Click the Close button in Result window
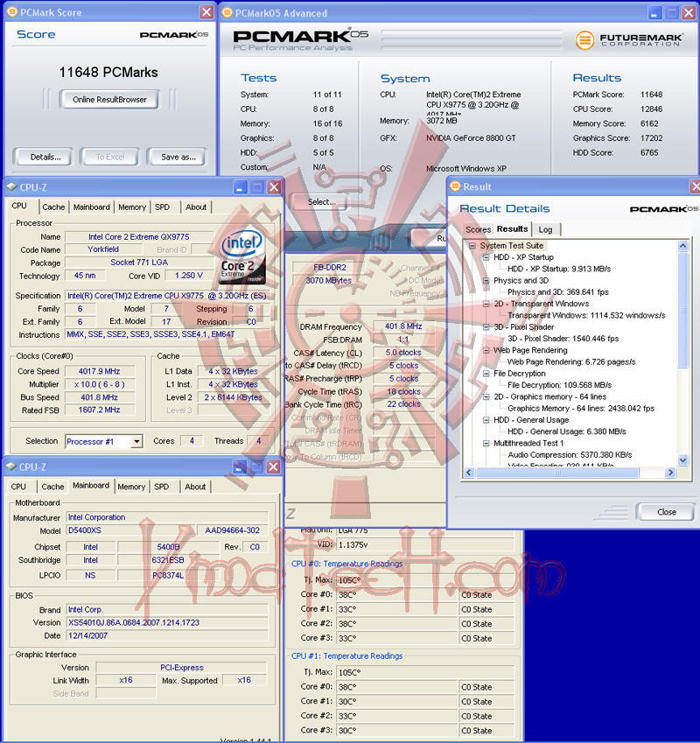700x743 pixels. 666,512
